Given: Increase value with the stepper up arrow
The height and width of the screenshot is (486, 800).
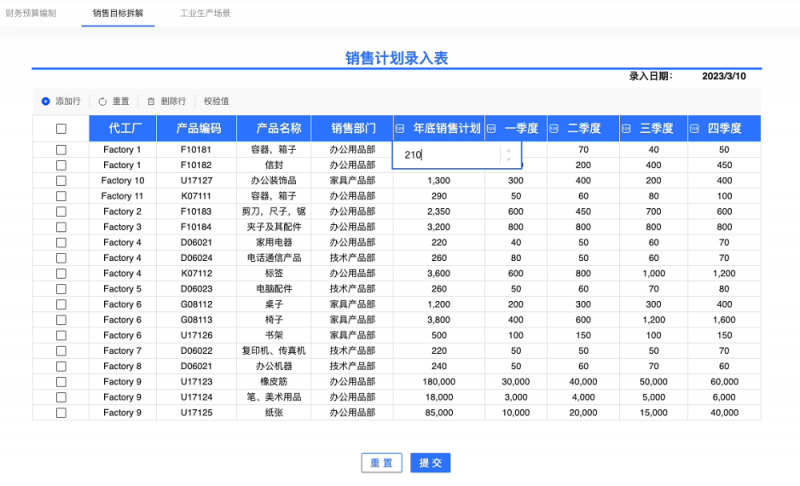Looking at the screenshot, I should point(508,151).
